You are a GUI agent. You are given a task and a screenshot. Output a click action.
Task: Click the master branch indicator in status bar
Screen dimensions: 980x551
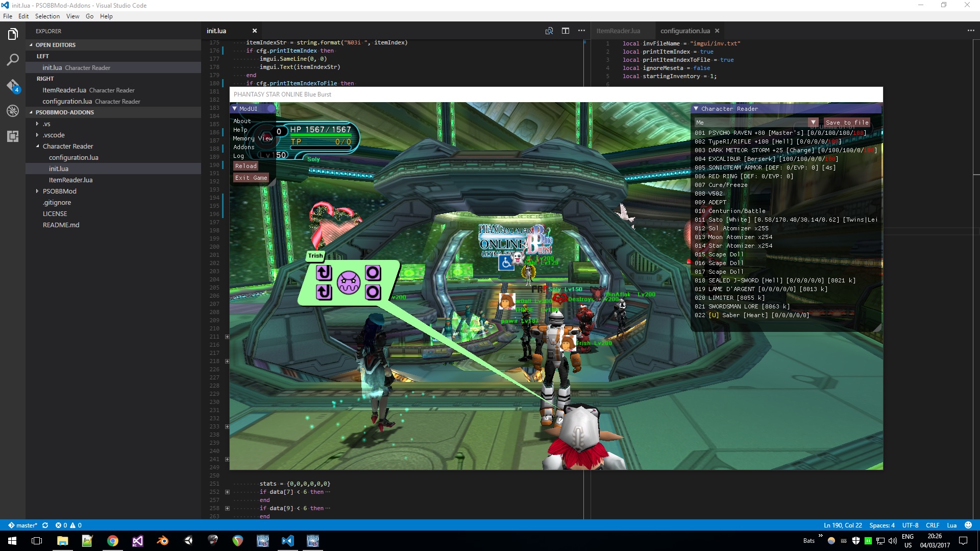click(22, 525)
